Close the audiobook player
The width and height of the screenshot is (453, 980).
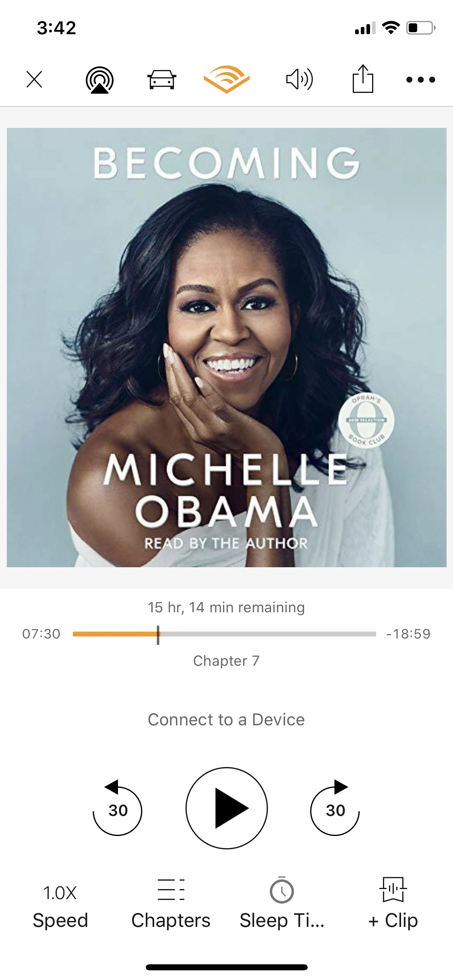coord(34,79)
